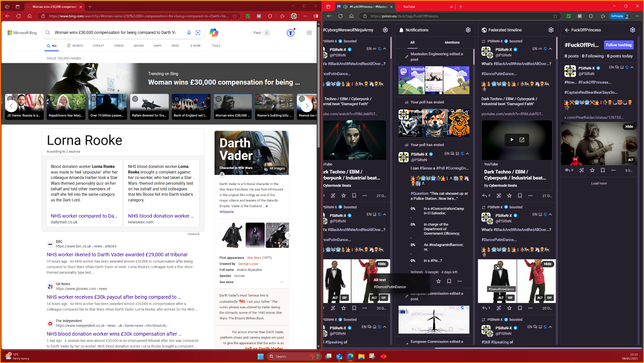This screenshot has height=363, width=644.
Task: Click Load more in FuckOffPrincess column
Action: tap(599, 183)
